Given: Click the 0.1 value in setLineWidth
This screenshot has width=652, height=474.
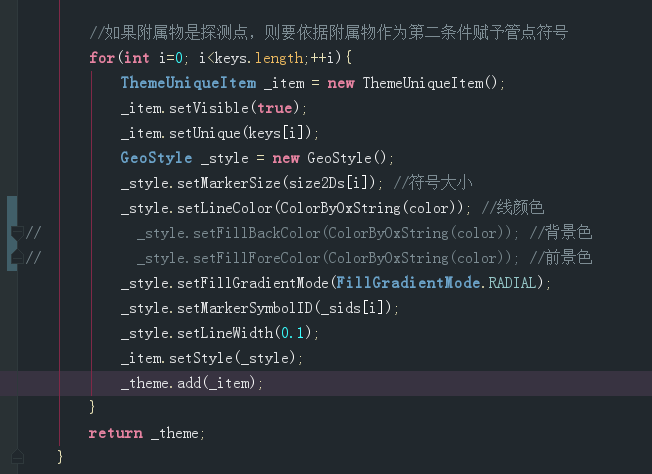Looking at the screenshot, I should click(293, 333).
